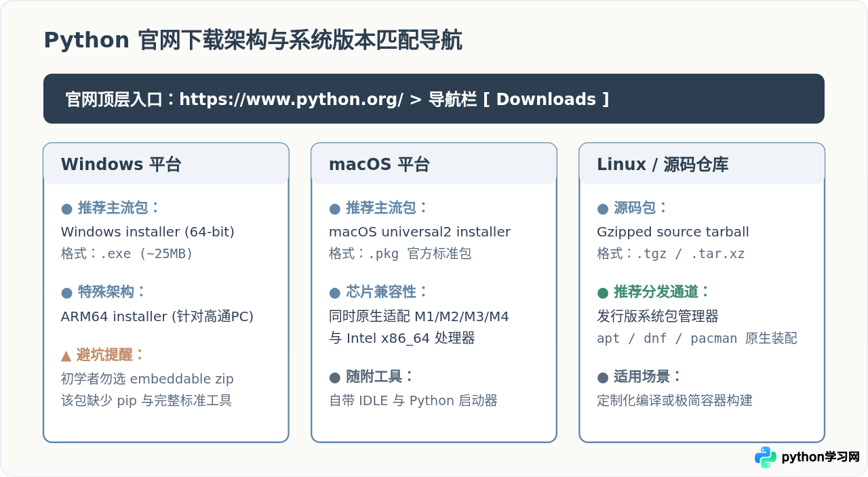Click 芯片兼容性 heading
Screen dimensions: 868x477
tap(378, 292)
